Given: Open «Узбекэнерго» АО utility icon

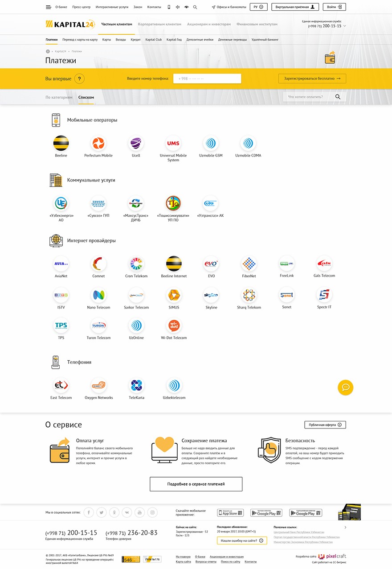Looking at the screenshot, I should pos(61,203).
